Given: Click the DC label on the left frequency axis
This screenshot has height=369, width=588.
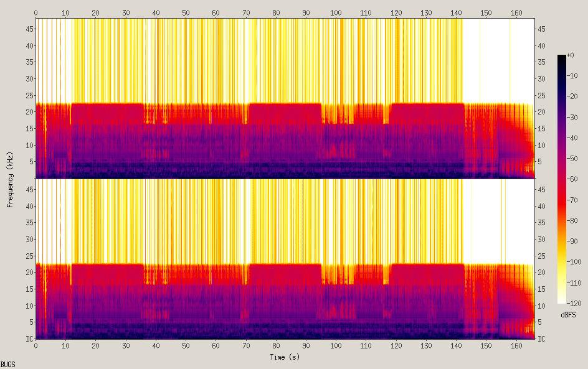Looking at the screenshot, I should tap(29, 339).
